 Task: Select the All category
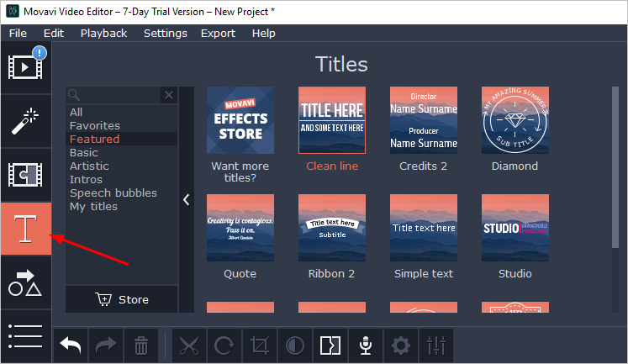[121, 112]
